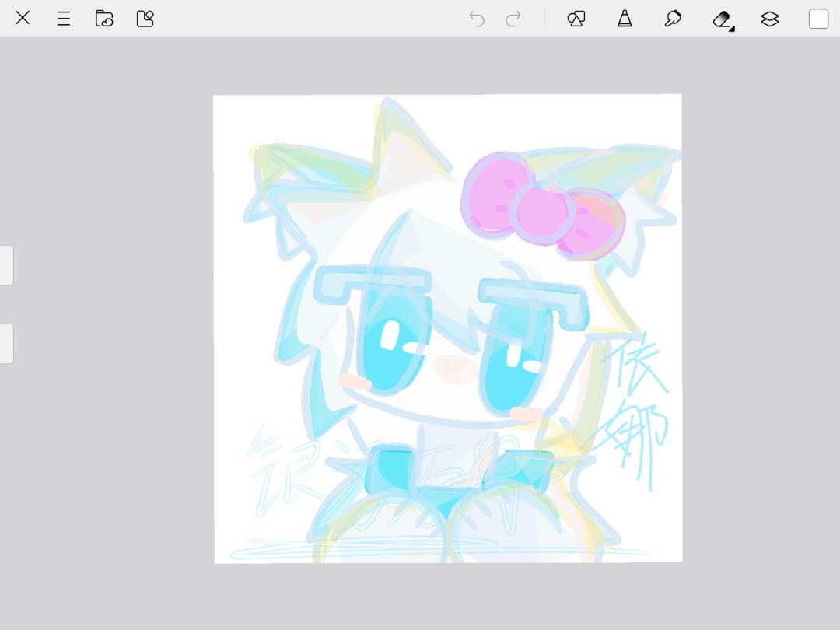Click the export/share canvas icon
840x630 pixels.
pos(145,19)
